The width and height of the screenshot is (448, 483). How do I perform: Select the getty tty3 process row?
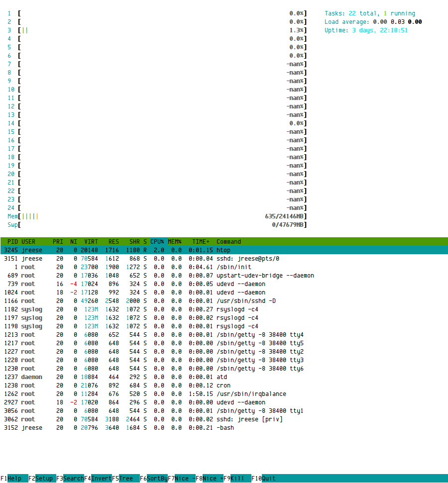point(224,360)
